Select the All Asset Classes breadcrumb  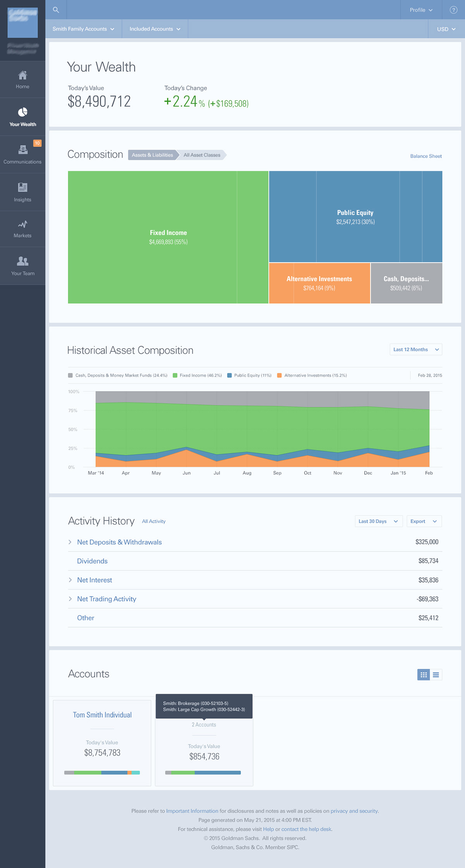[x=202, y=155]
